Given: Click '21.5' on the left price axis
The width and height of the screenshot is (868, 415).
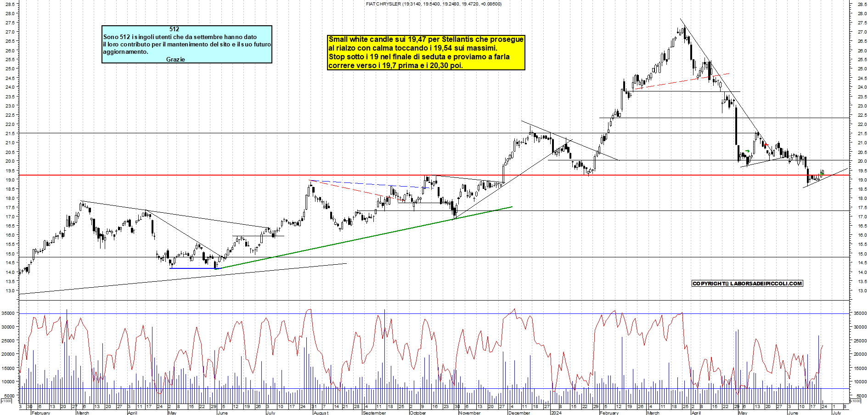Looking at the screenshot, I should coord(10,133).
